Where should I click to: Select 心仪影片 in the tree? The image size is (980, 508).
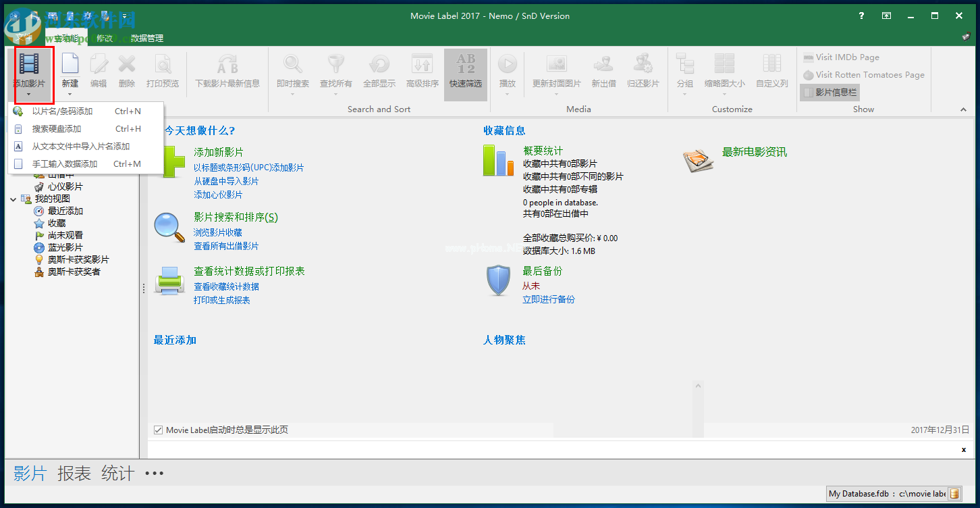[x=65, y=186]
